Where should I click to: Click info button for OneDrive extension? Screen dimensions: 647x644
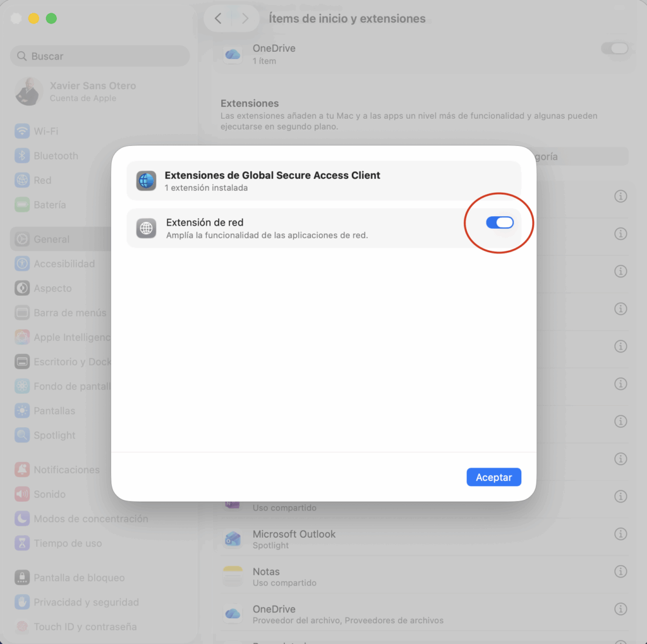pyautogui.click(x=620, y=609)
